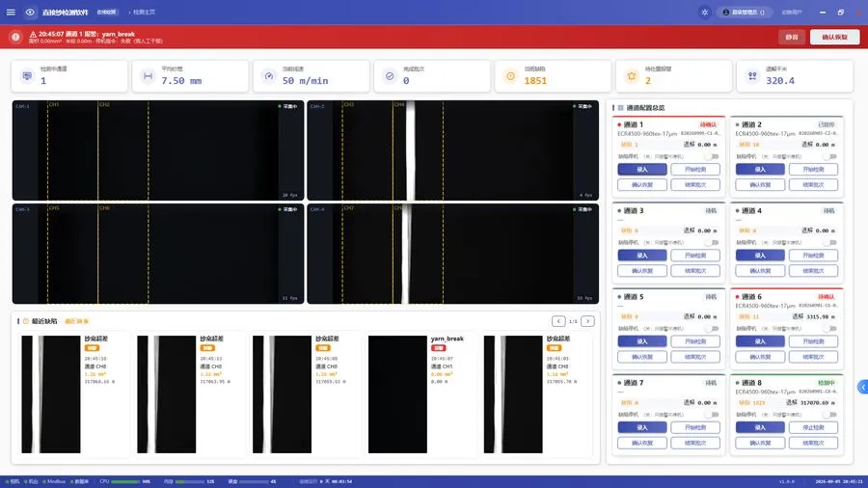
Task: Click the 7.50 mm average width value
Action: (x=181, y=81)
